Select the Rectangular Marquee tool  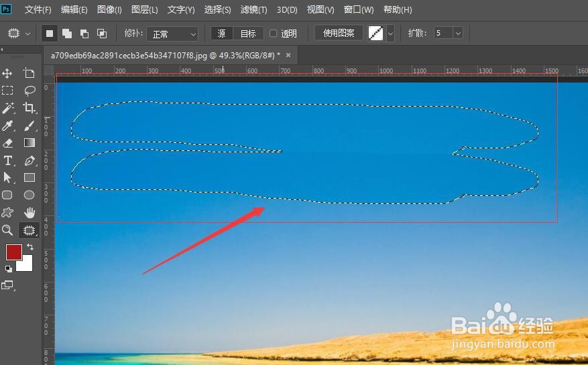(7, 91)
